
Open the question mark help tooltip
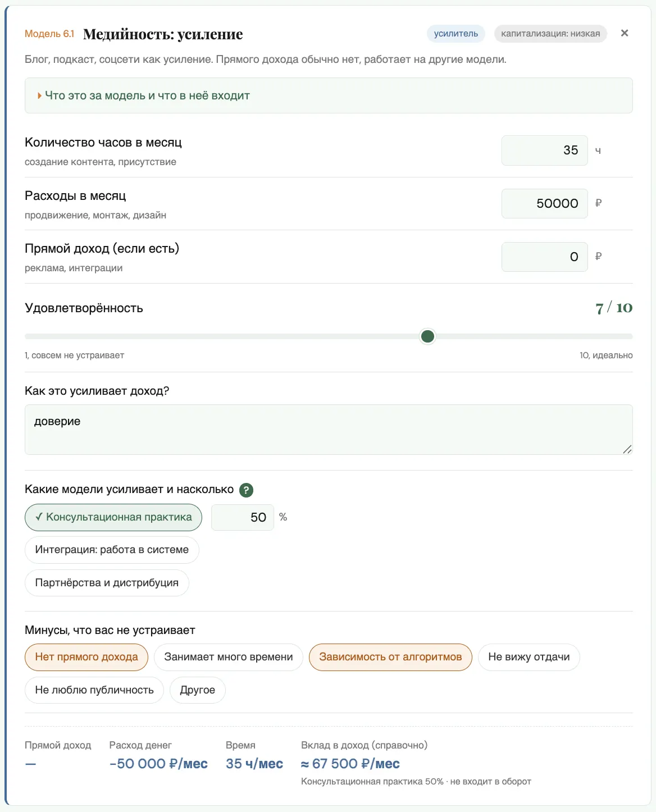coord(246,490)
